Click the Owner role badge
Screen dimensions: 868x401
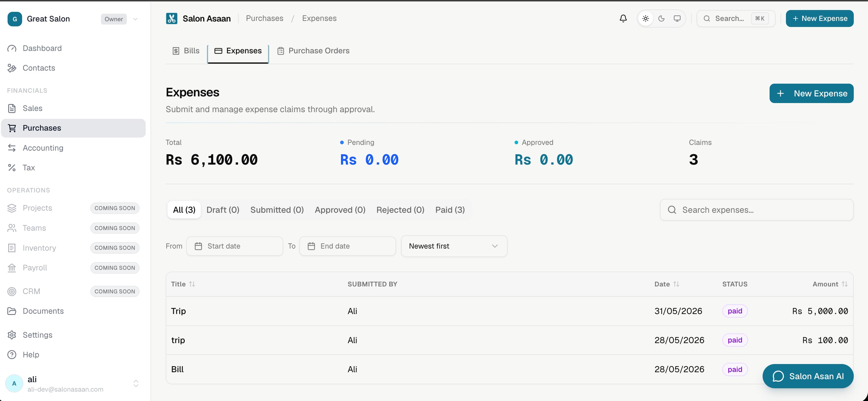114,19
